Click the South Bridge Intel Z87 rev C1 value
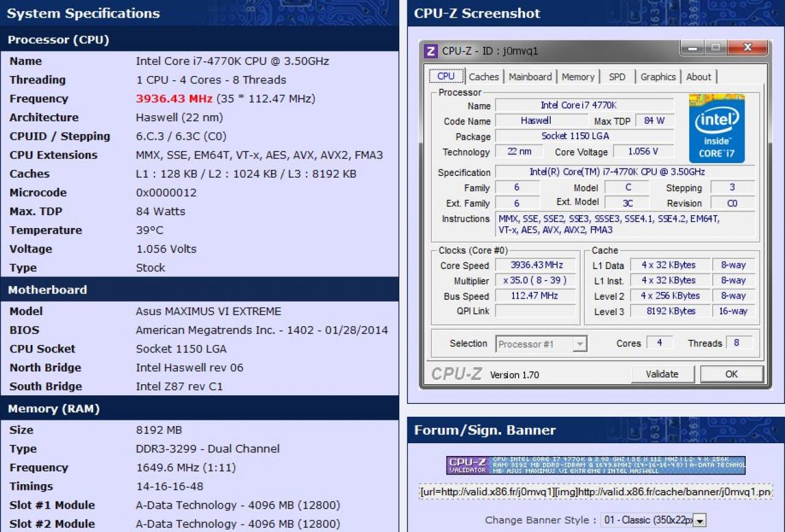This screenshot has height=532, width=785. pos(179,387)
